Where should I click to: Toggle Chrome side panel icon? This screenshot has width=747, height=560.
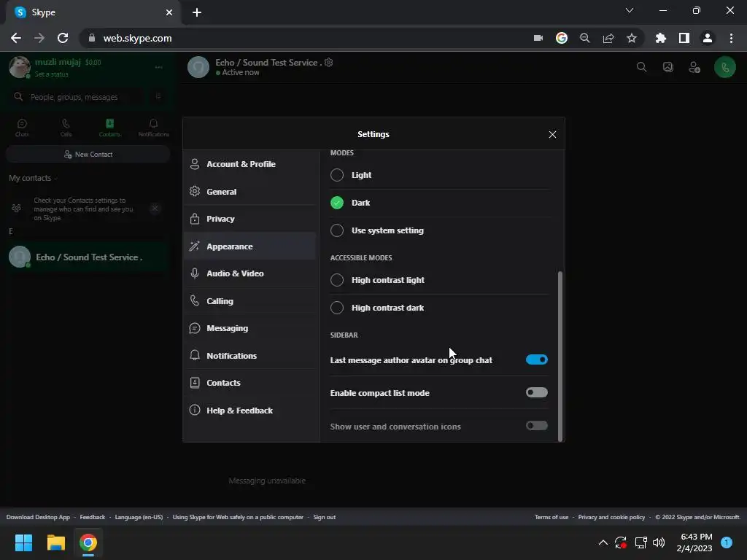(684, 38)
